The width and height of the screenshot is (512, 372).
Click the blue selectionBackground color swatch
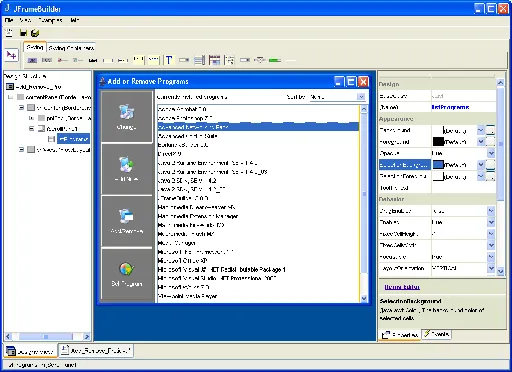pos(438,165)
